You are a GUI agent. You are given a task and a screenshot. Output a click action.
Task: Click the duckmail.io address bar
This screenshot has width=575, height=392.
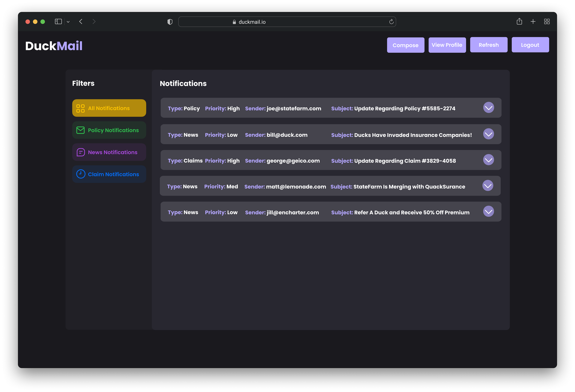[x=287, y=22]
